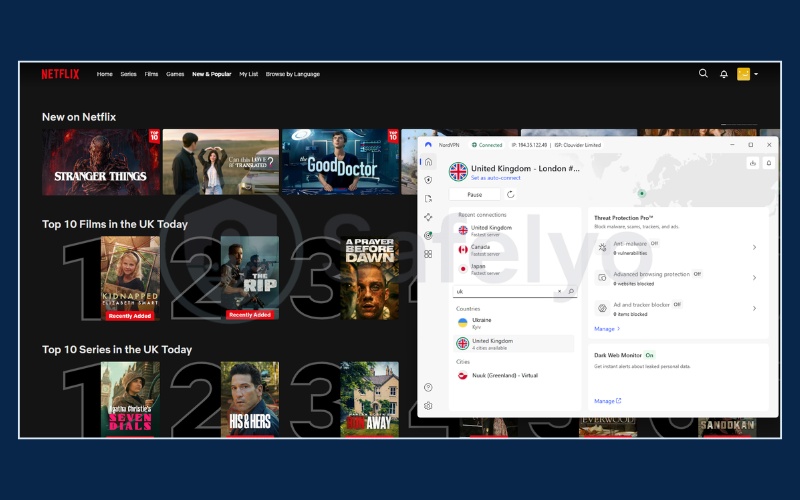Open NordVPN apps grid sidebar icon

428,254
